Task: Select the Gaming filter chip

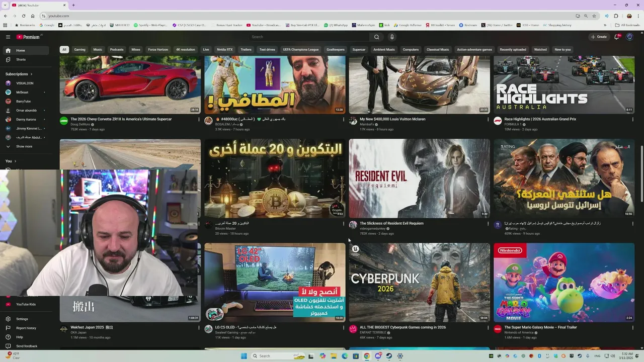Action: [79, 49]
